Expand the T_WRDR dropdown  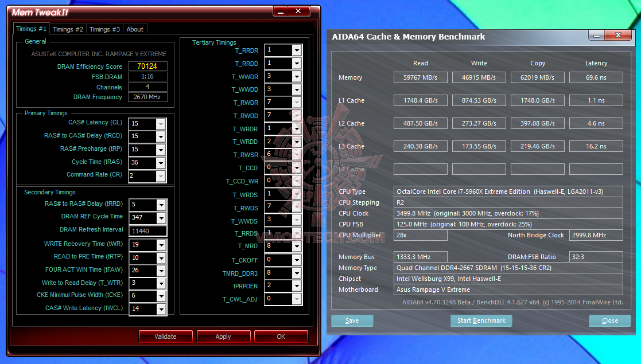(297, 128)
